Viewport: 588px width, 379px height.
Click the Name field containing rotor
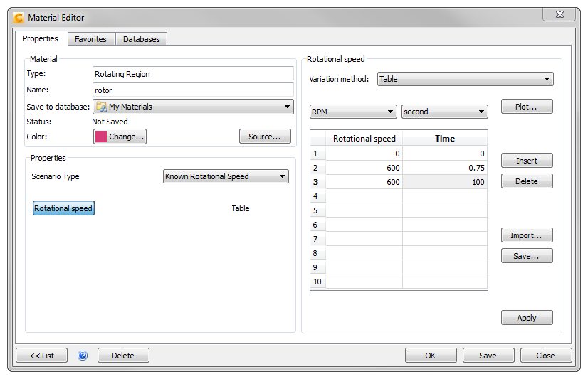pos(193,90)
